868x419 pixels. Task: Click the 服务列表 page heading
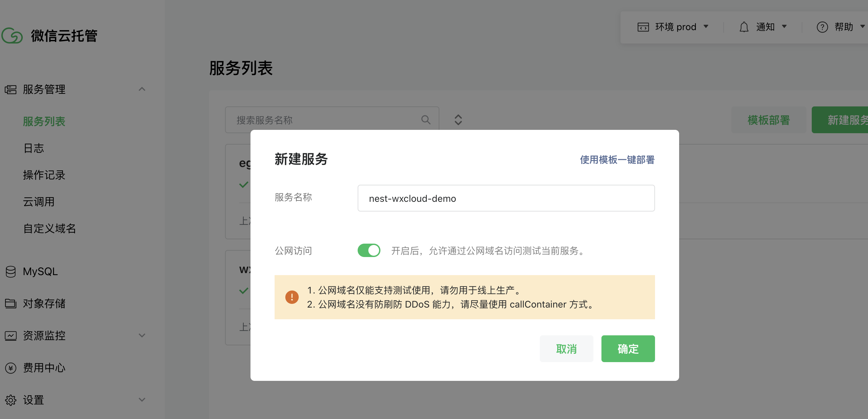point(241,68)
